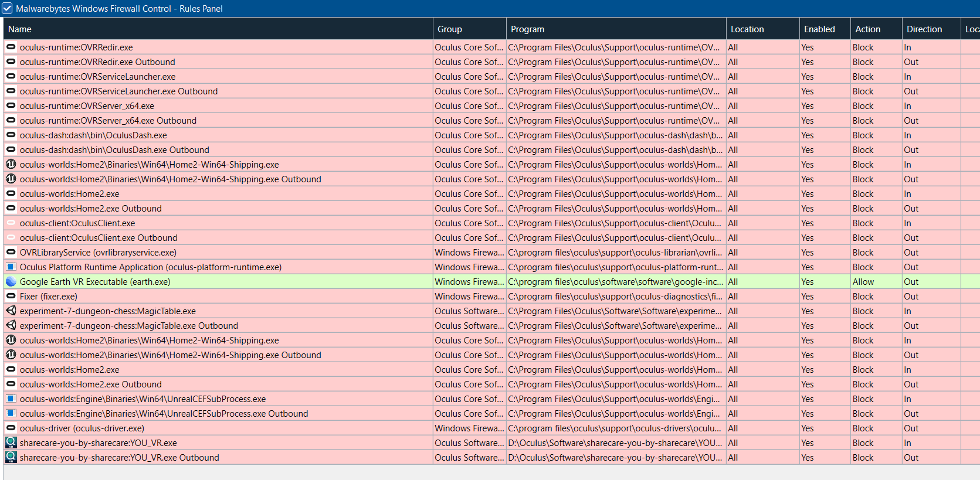Click the oculus-driver rule icon
Viewport: 980px width, 480px height.
(x=11, y=428)
